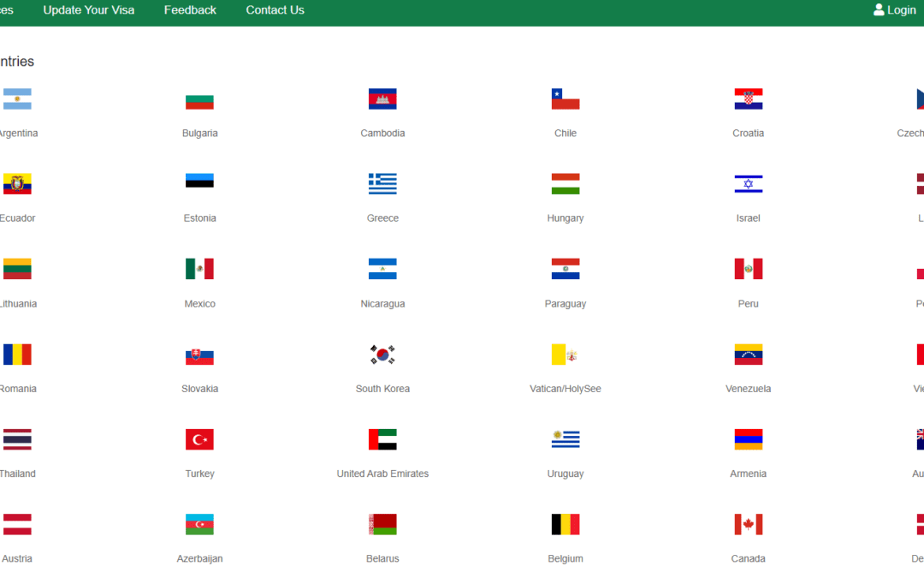Open the Hungary text link
The image size is (924, 578).
(x=566, y=218)
